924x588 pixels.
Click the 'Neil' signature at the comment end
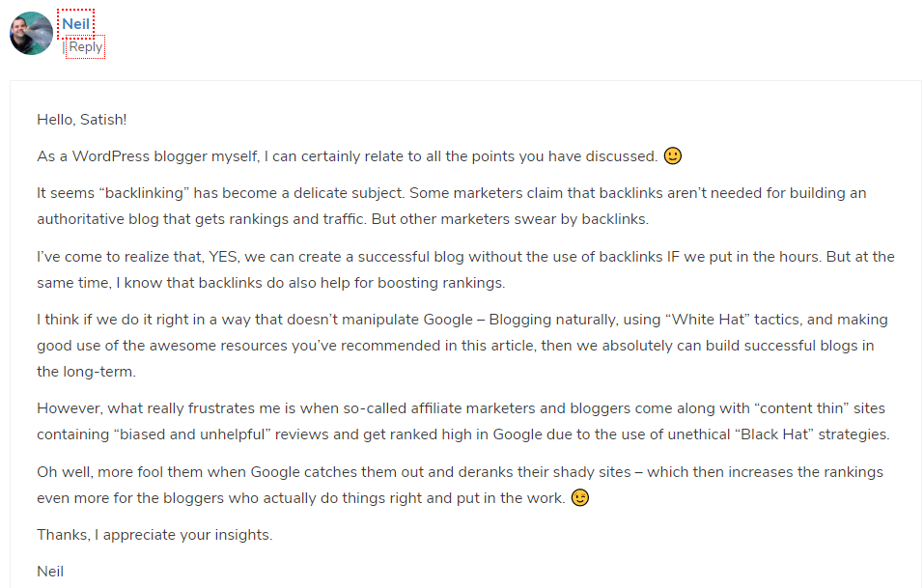50,572
